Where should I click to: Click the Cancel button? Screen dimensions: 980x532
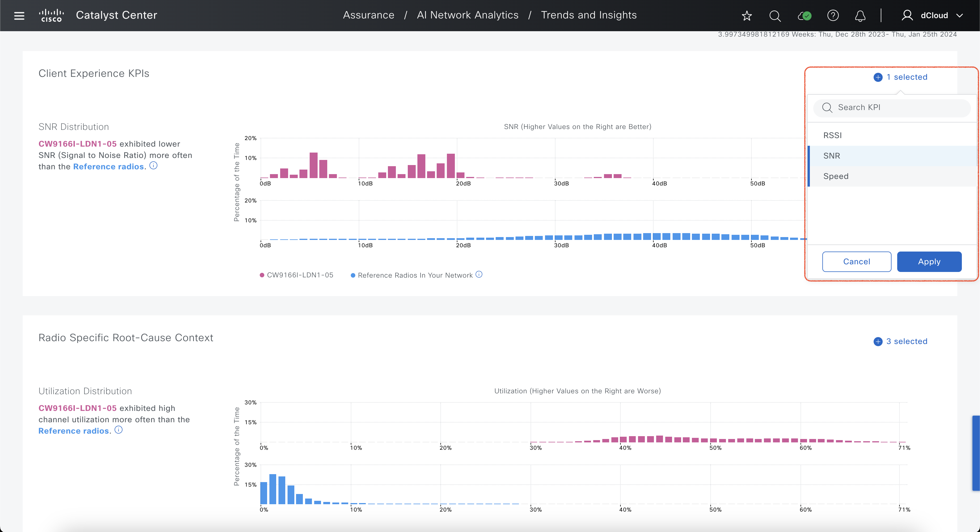tap(856, 261)
